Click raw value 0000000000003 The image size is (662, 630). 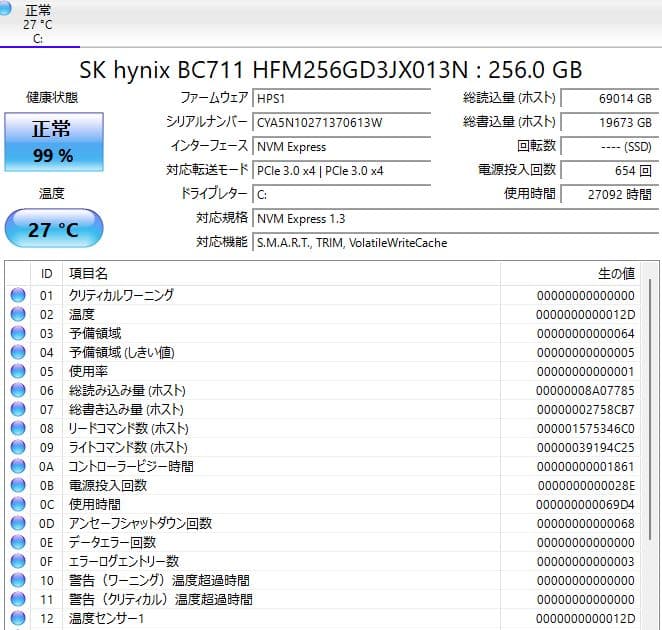586,562
